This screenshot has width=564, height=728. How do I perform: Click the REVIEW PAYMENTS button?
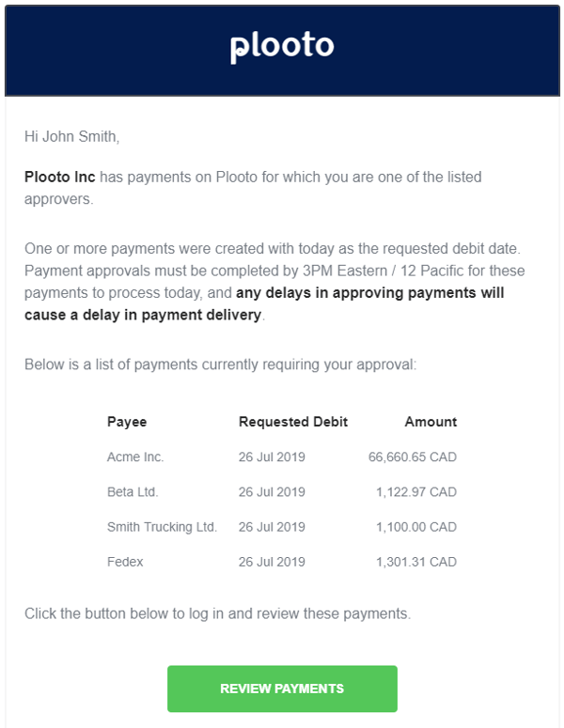pyautogui.click(x=282, y=689)
